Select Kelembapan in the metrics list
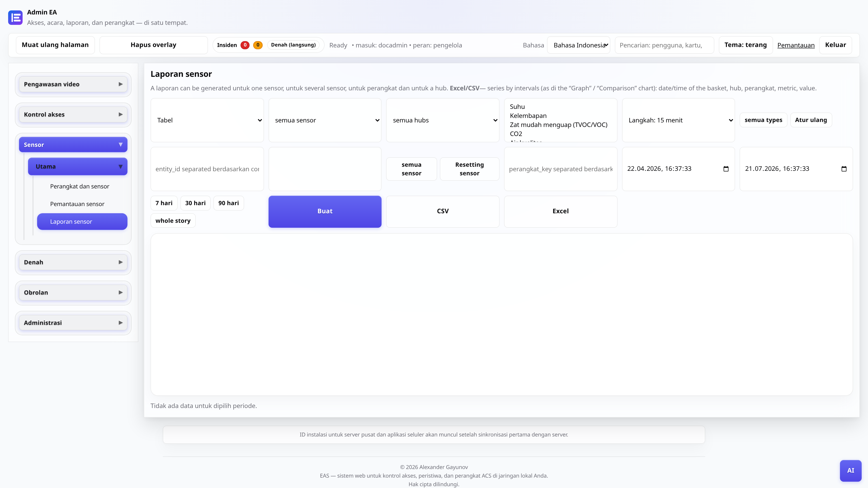The image size is (868, 488). [528, 115]
